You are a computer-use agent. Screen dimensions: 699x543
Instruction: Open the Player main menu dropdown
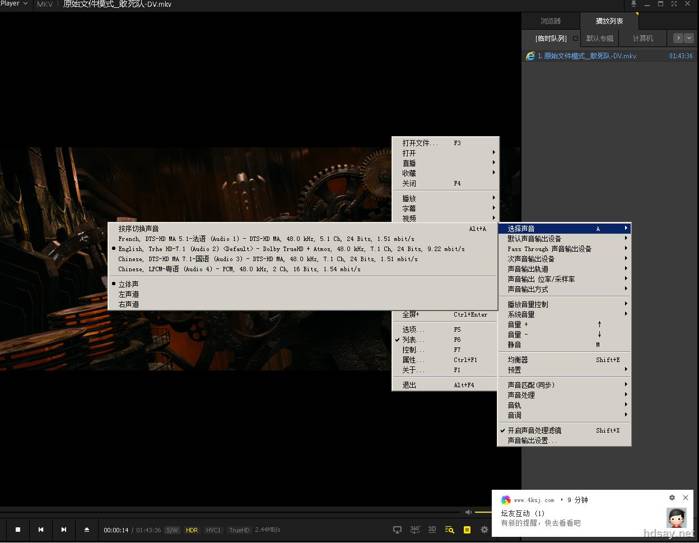(14, 4)
